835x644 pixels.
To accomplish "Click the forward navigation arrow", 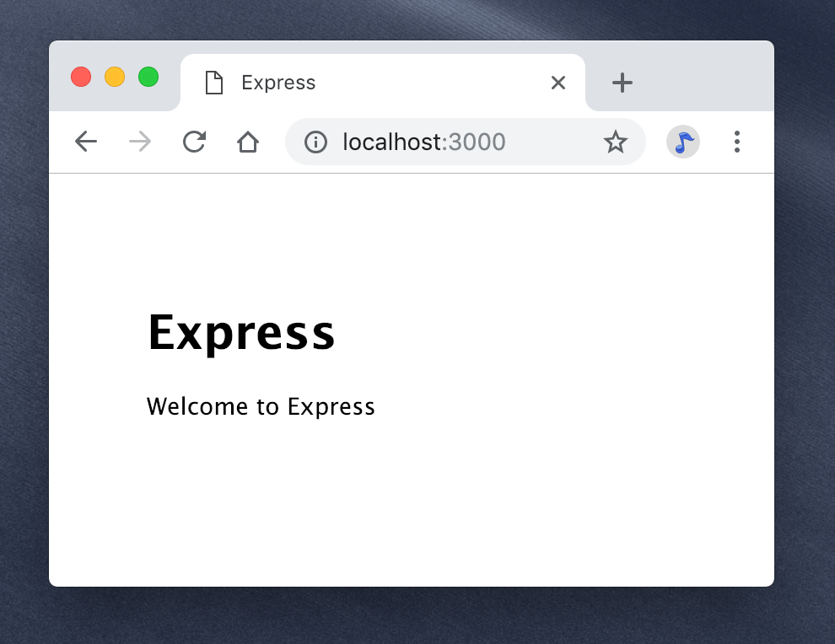I will pyautogui.click(x=139, y=142).
